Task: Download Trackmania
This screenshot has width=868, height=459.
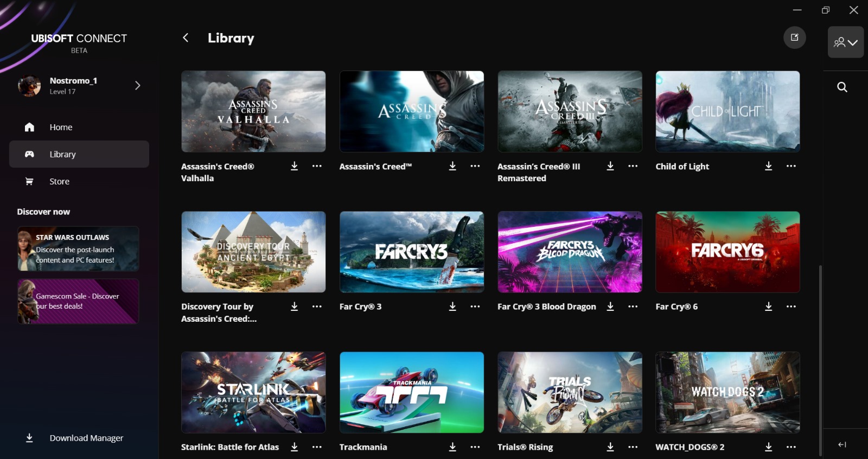Action: click(x=452, y=447)
